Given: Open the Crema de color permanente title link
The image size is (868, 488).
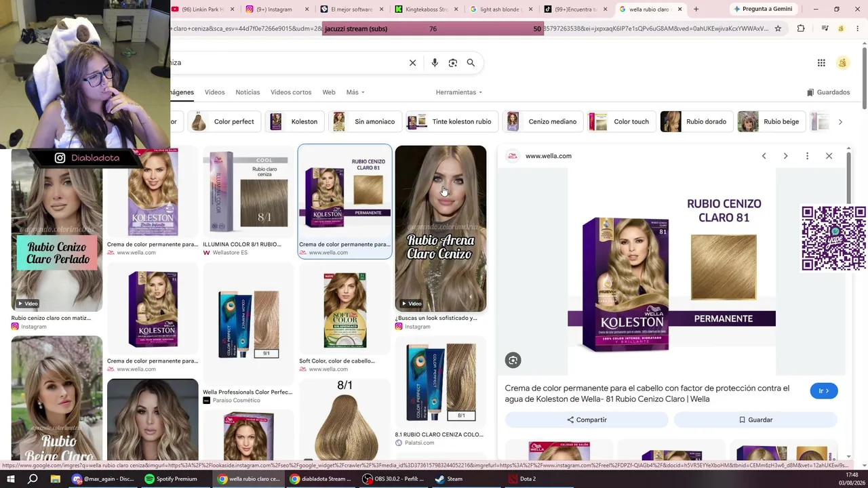Looking at the screenshot, I should click(647, 394).
